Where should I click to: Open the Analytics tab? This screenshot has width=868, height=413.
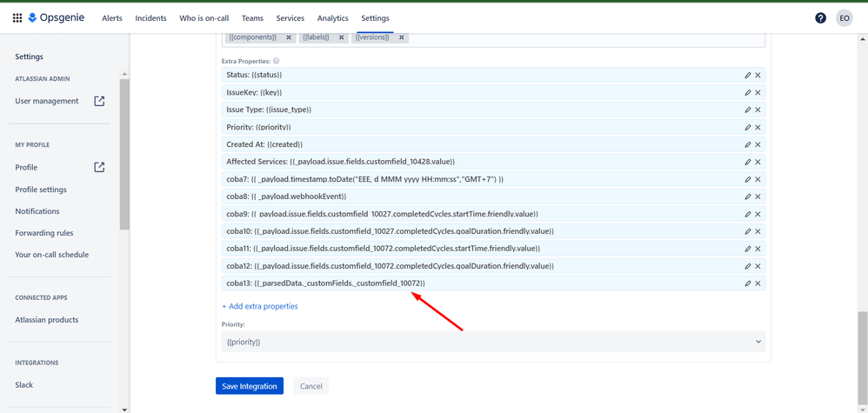coord(333,18)
